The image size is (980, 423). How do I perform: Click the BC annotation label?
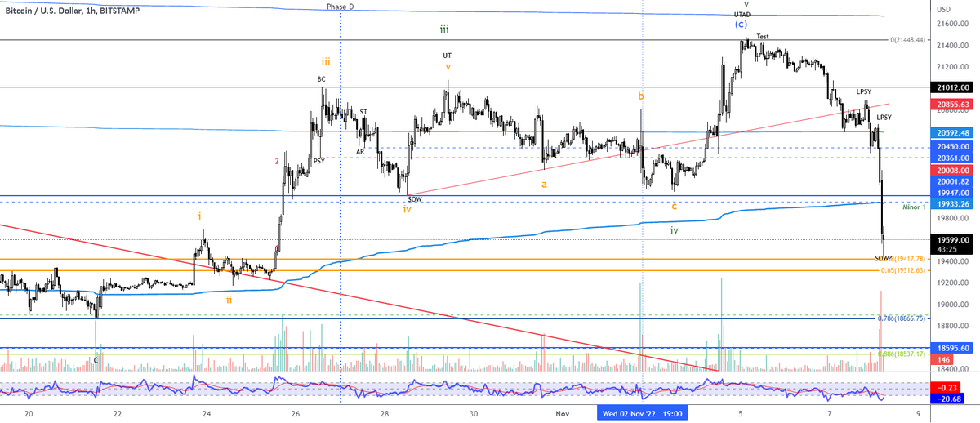tap(322, 79)
